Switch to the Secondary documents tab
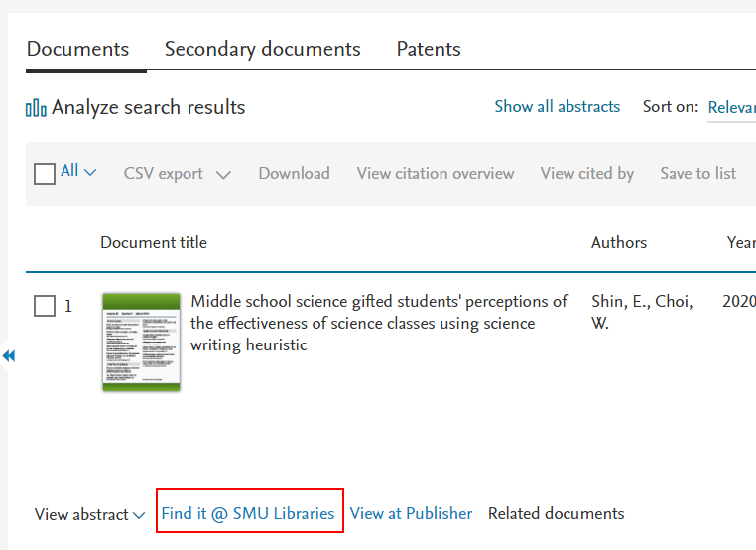This screenshot has width=756, height=550. point(262,49)
